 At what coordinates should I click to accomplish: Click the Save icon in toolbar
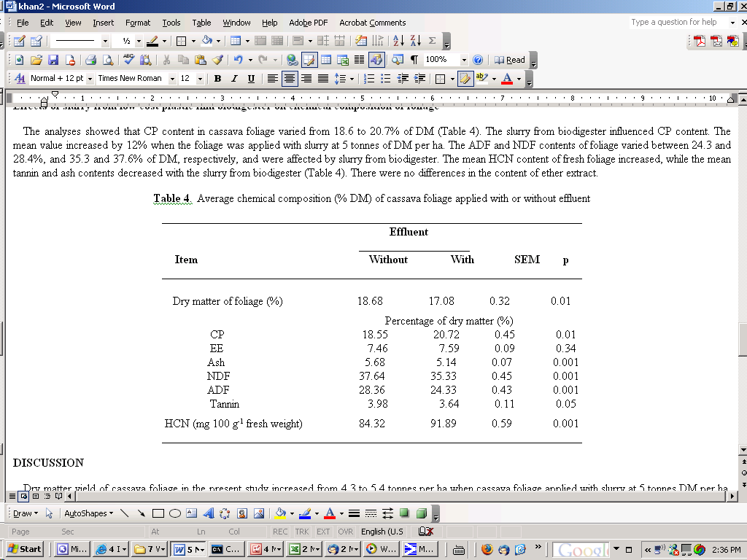pos(53,60)
